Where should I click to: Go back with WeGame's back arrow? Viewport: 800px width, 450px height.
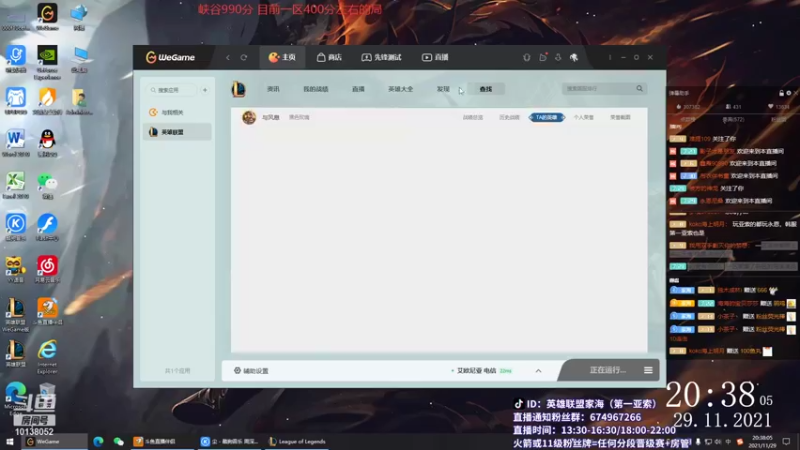pyautogui.click(x=228, y=57)
